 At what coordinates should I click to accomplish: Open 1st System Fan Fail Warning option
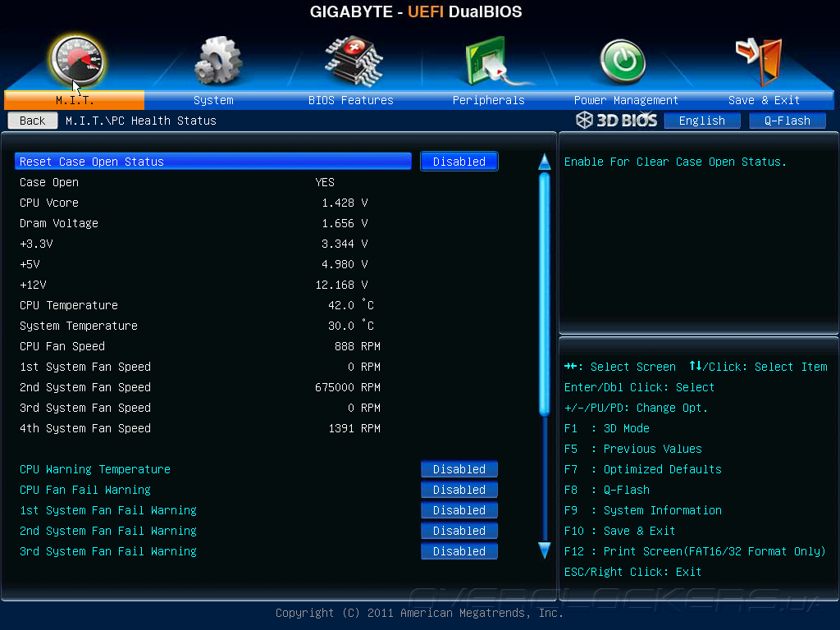click(x=459, y=510)
